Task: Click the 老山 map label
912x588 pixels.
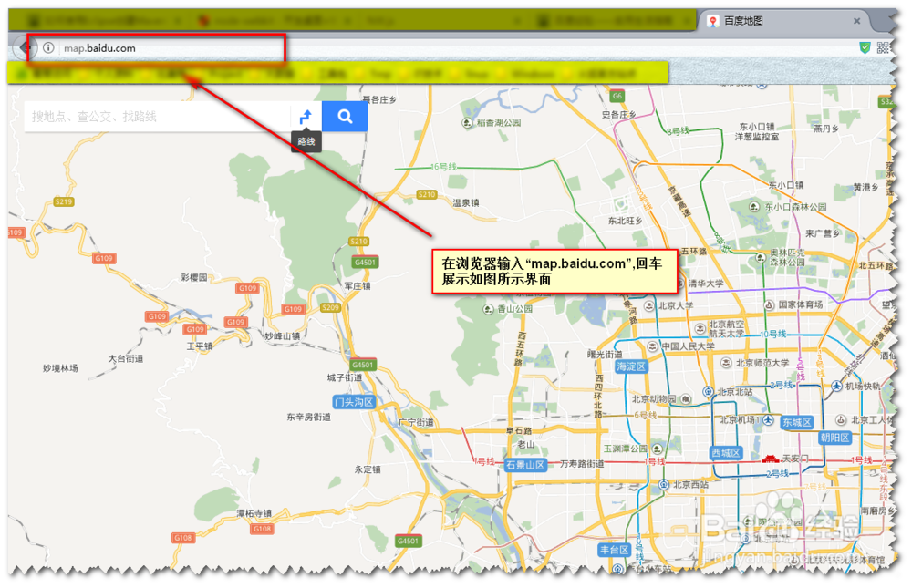Action: pyautogui.click(x=526, y=444)
